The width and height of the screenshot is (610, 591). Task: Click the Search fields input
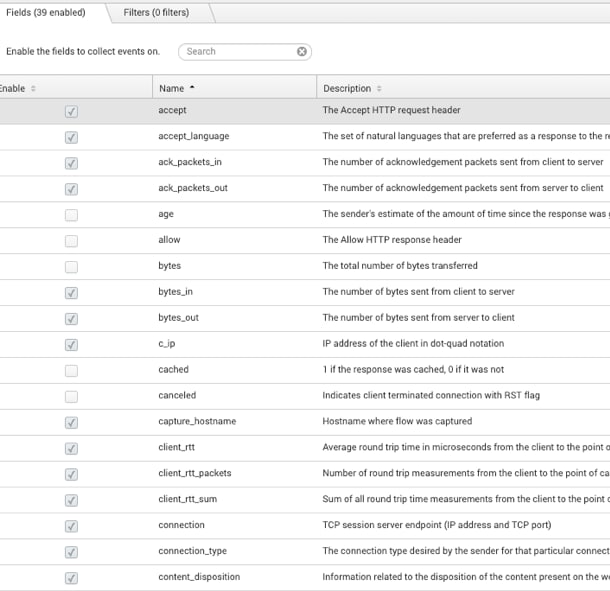245,52
